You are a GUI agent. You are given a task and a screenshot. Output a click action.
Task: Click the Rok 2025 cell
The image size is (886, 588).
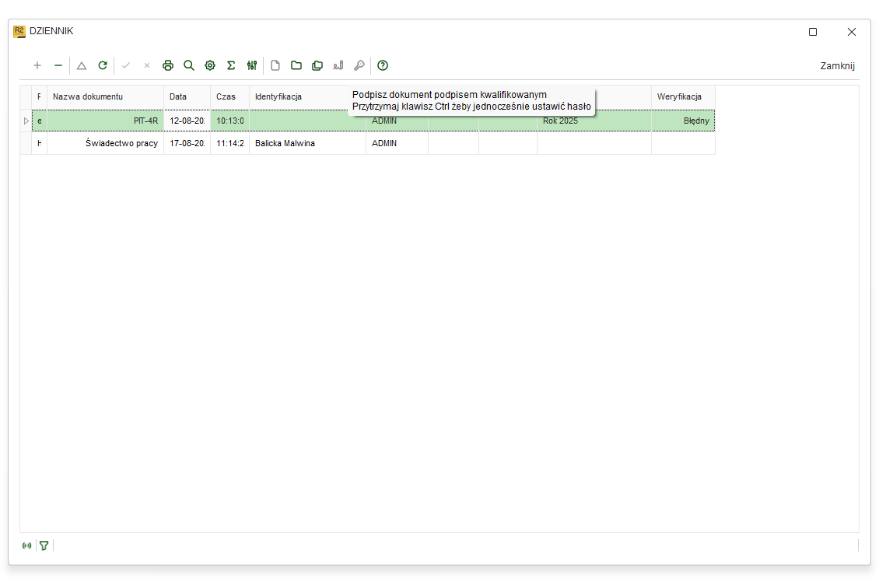click(x=594, y=121)
